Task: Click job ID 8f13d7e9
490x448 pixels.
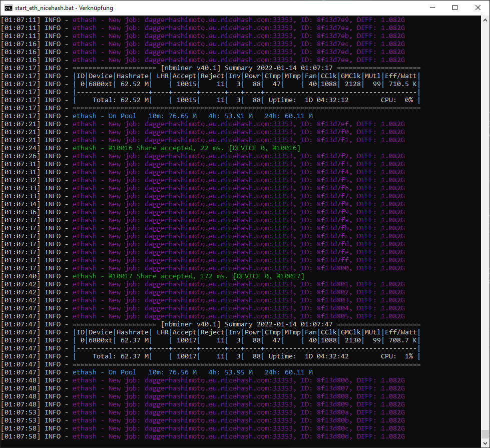Action: (334, 20)
